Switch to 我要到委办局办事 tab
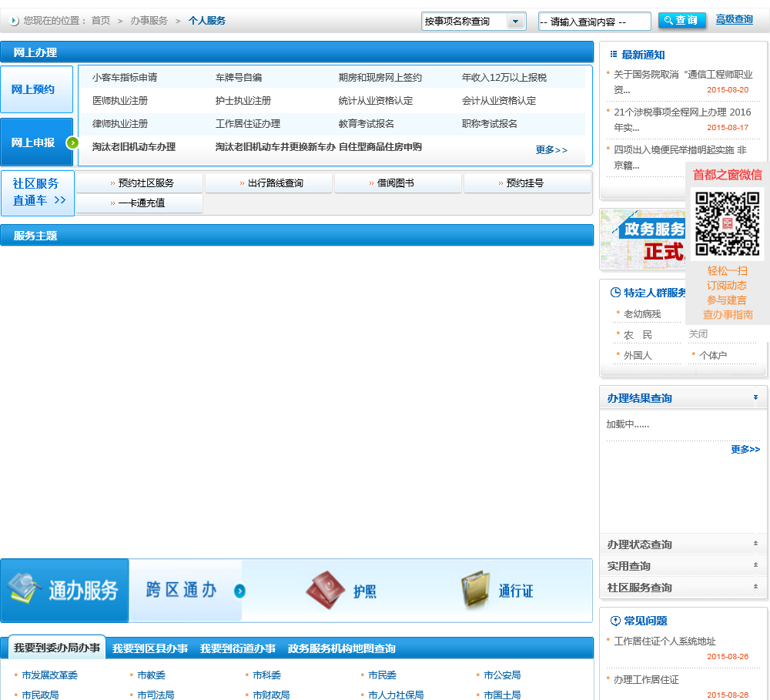The image size is (770, 700). pyautogui.click(x=57, y=648)
